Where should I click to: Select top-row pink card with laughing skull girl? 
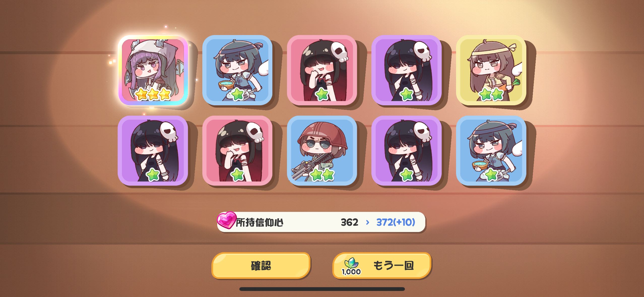[x=322, y=70]
